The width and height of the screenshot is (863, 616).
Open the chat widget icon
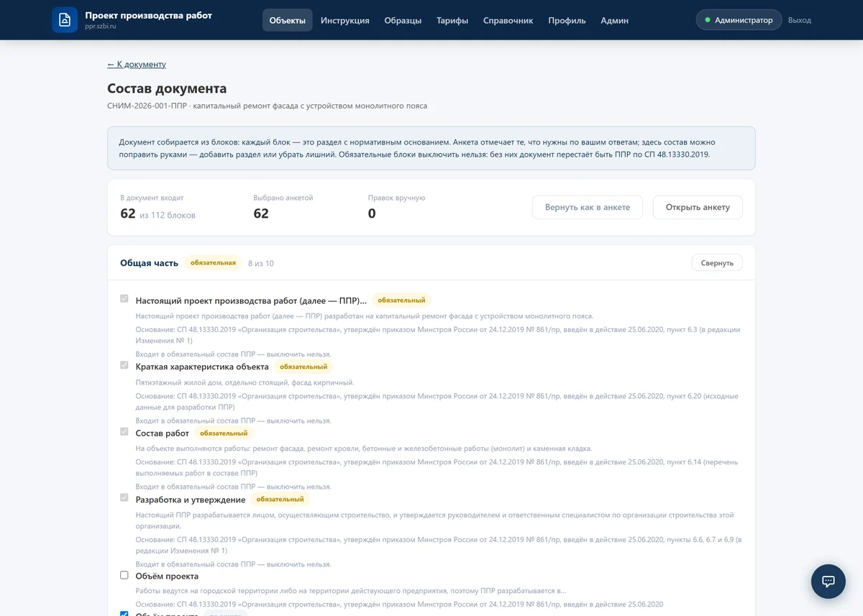[828, 581]
